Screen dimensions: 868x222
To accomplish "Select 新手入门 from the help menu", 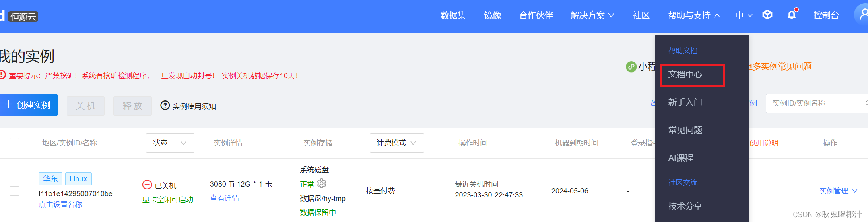I will coord(685,102).
